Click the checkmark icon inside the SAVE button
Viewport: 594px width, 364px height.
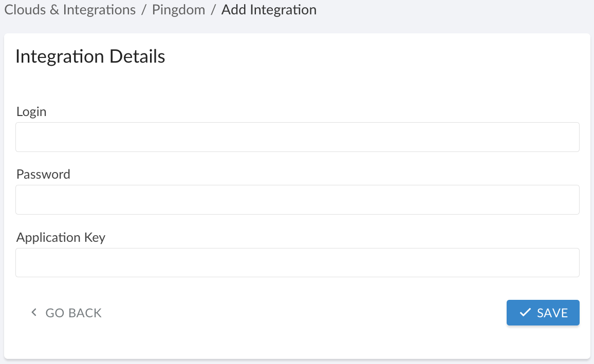pyautogui.click(x=525, y=312)
